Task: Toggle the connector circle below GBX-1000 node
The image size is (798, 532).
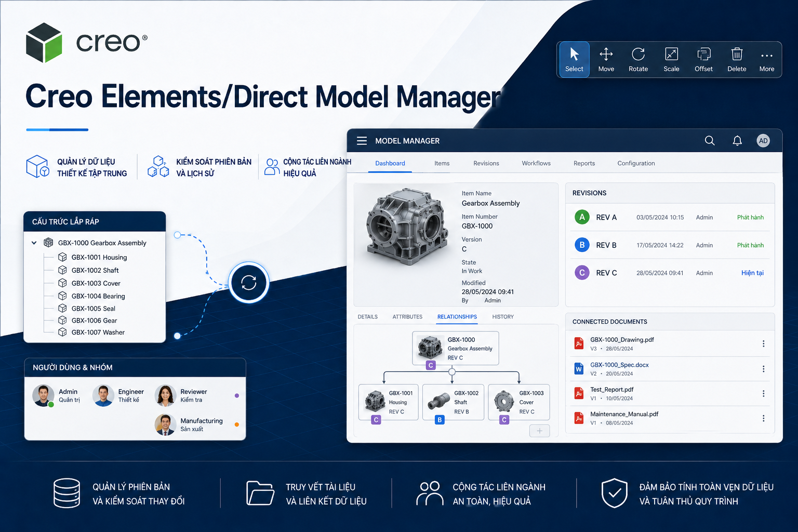Action: 452,371
